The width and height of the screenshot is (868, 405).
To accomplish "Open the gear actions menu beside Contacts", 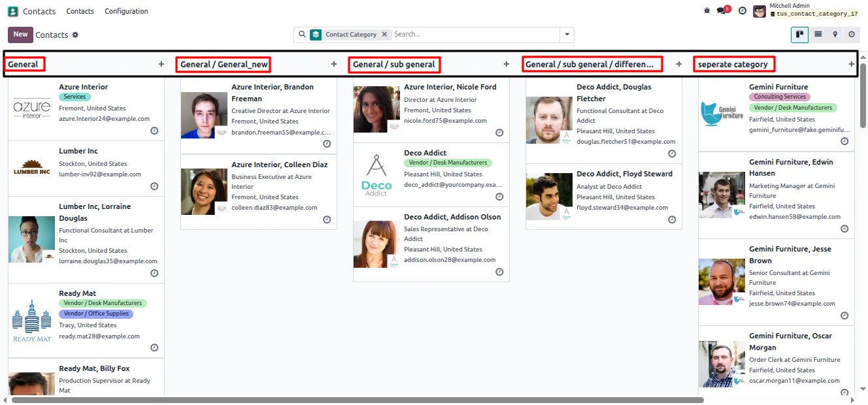I will coord(75,35).
